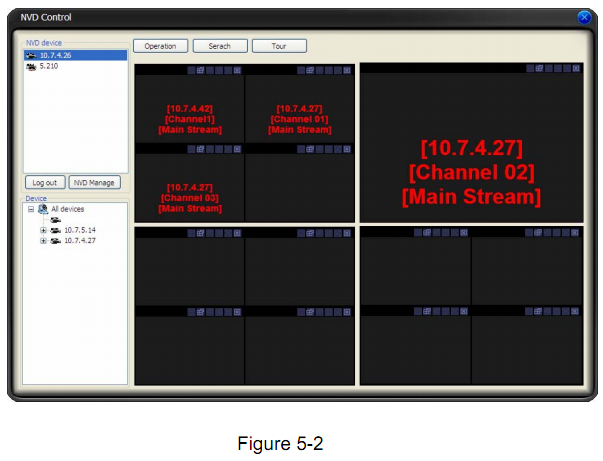Open NVD Manage
Image resolution: width=603 pixels, height=461 pixels.
94,183
